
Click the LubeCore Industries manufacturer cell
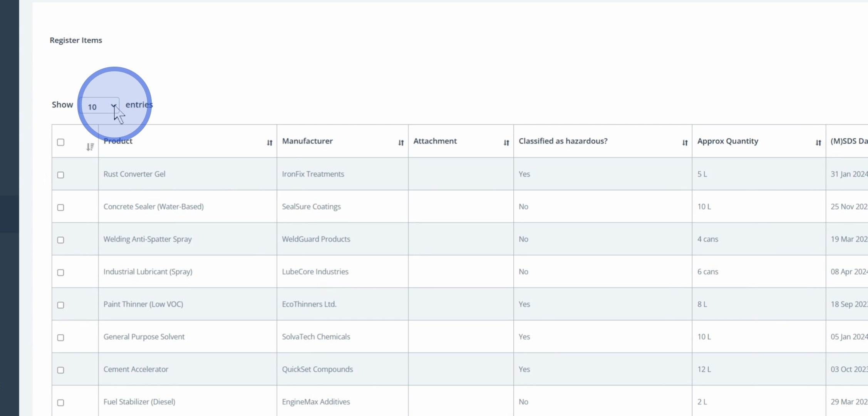pyautogui.click(x=315, y=272)
